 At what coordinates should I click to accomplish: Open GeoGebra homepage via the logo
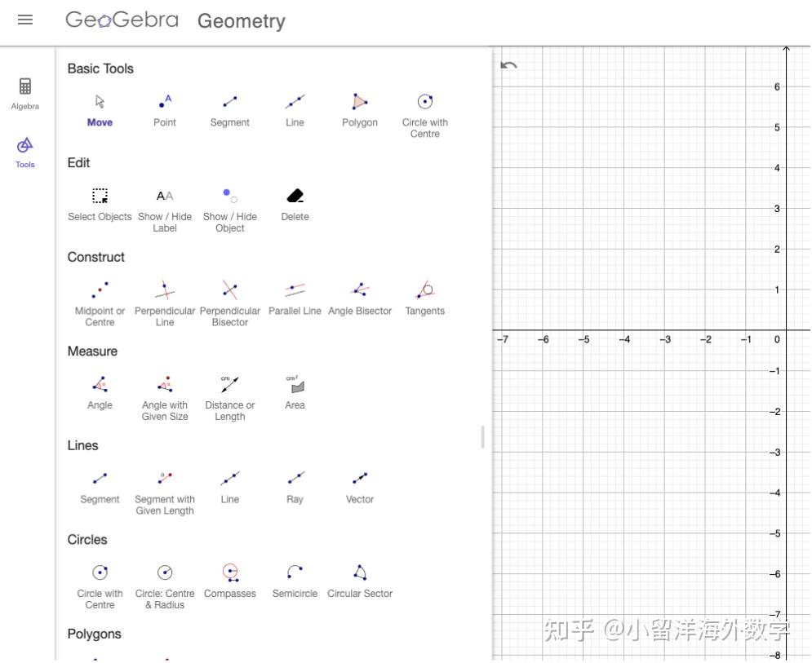coord(121,20)
